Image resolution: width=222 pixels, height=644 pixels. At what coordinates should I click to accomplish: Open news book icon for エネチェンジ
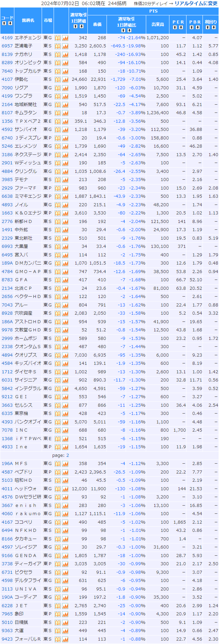point(57,38)
